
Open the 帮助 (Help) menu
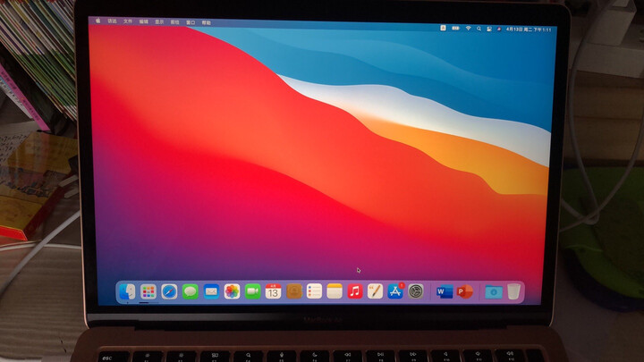[x=207, y=23]
